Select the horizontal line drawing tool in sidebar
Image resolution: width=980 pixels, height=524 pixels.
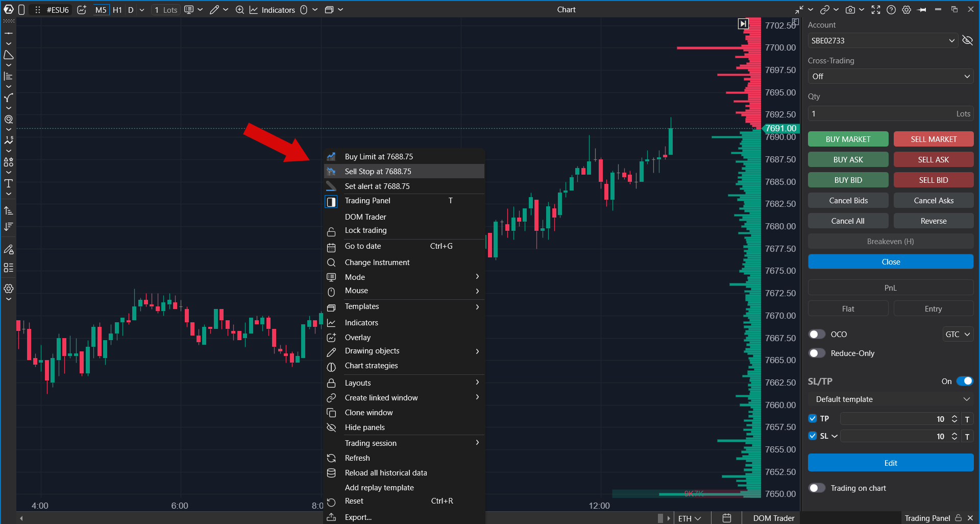pyautogui.click(x=9, y=33)
